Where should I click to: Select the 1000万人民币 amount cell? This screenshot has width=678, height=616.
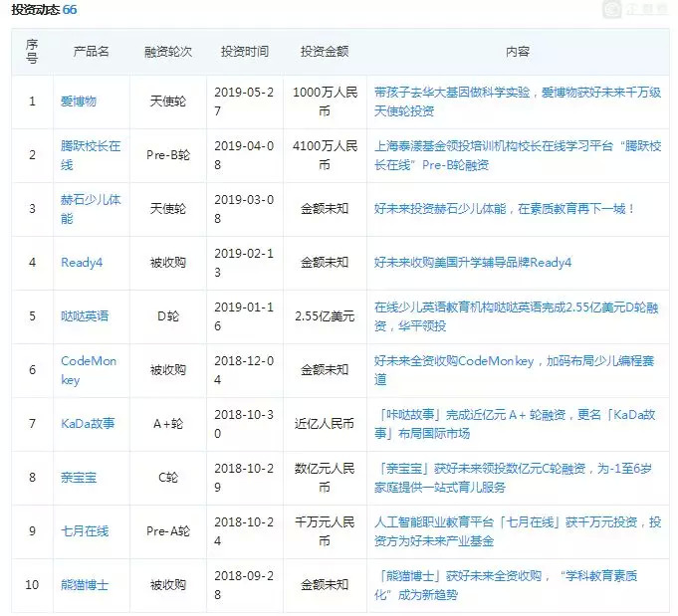pos(325,102)
